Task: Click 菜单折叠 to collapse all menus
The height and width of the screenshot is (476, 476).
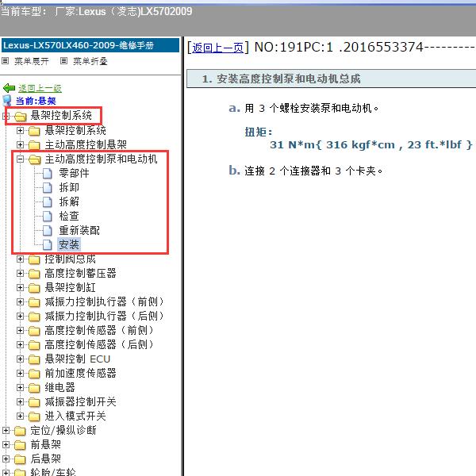Action: 90,61
